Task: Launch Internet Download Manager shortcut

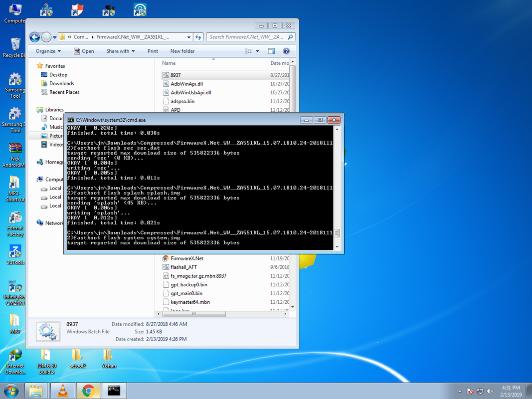Action: tap(15, 362)
